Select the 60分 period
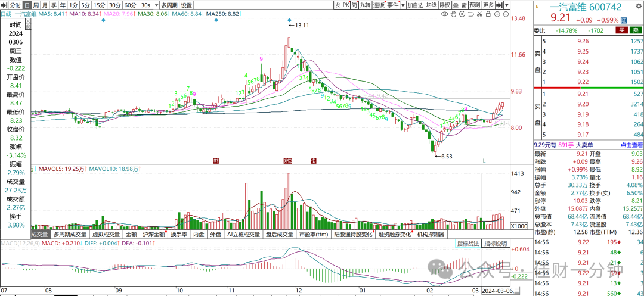Image resolution: width=644 pixels, height=296 pixels. tap(130, 5)
